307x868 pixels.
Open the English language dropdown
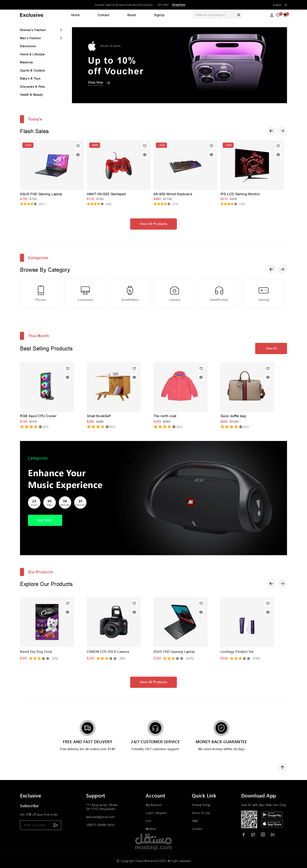pos(280,5)
